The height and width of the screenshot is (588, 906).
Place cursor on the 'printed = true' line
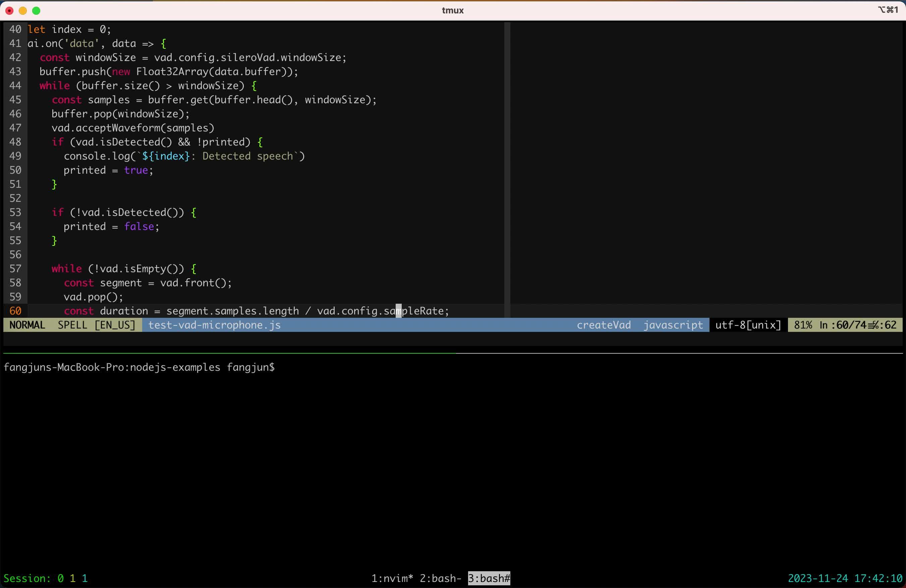pyautogui.click(x=108, y=170)
